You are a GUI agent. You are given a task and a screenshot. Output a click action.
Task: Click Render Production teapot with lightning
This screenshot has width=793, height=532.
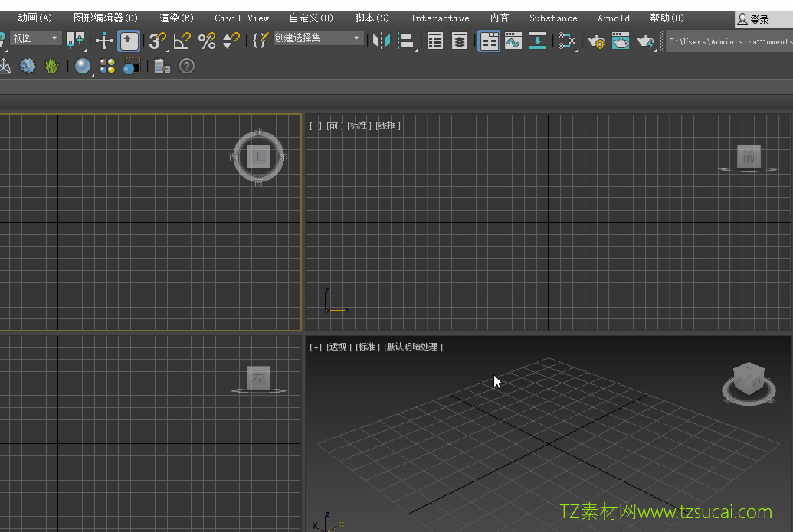pyautogui.click(x=645, y=41)
